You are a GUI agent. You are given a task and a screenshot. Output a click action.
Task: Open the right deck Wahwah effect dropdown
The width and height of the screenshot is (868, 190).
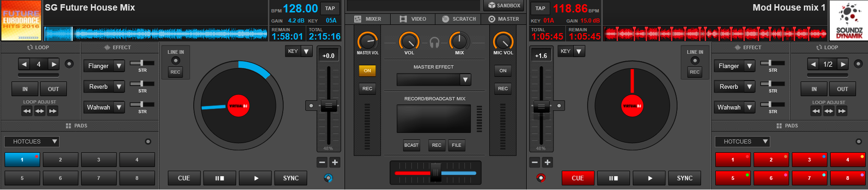click(x=749, y=107)
